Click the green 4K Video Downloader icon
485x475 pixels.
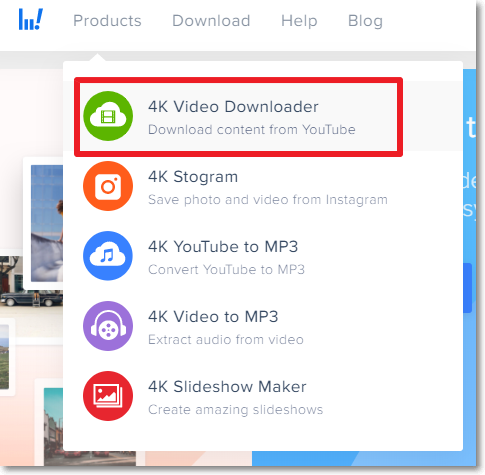[108, 116]
